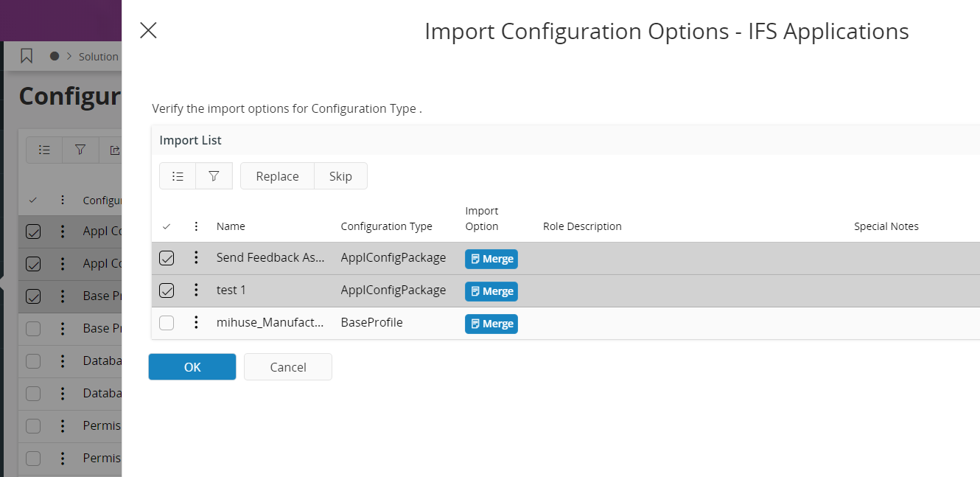Open row menu for Send Feedback entry
The height and width of the screenshot is (477, 980).
(196, 257)
